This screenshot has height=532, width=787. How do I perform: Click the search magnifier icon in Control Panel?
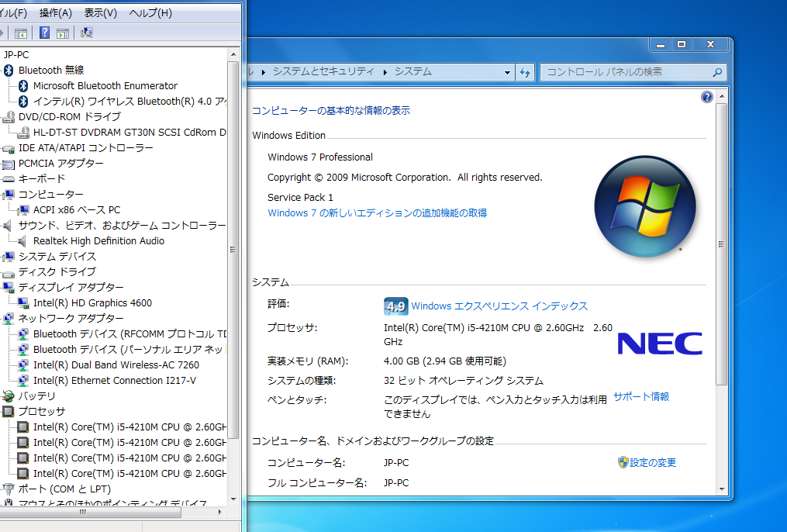718,72
